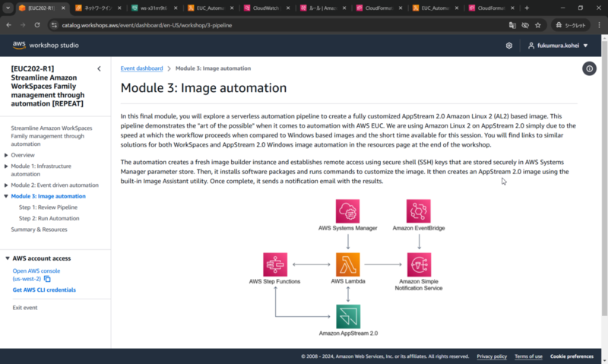Reload the page with refresh icon
This screenshot has width=608, height=364.
click(x=37, y=25)
